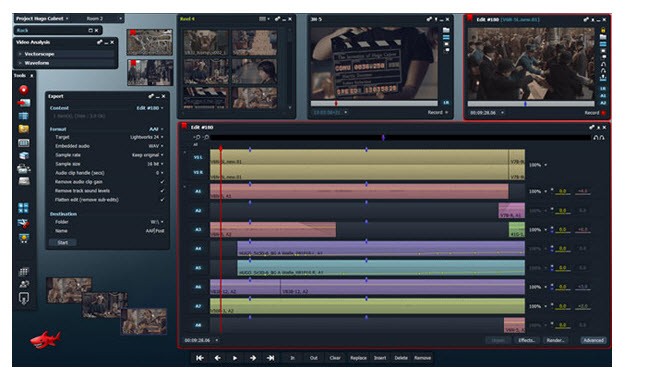Toggle Flatten edit (remove sub-edits) checkmark
Viewport: 659px width, 376px height.
[x=162, y=200]
